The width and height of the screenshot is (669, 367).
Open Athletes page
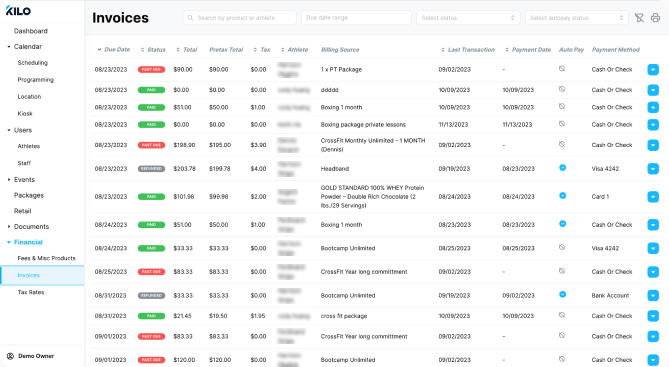pos(29,146)
